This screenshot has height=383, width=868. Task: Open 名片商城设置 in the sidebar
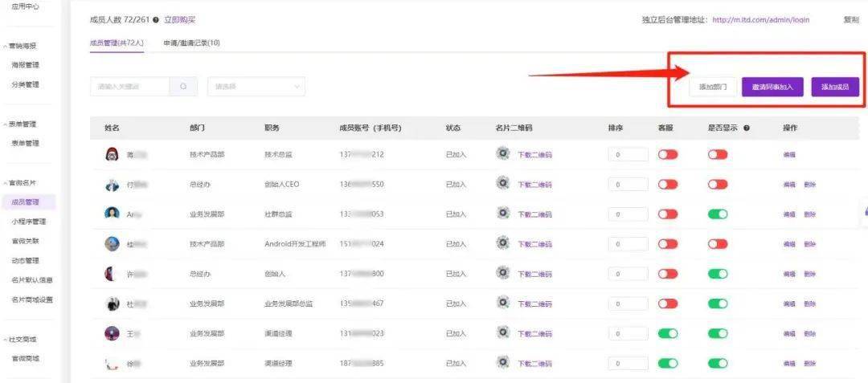pyautogui.click(x=32, y=299)
